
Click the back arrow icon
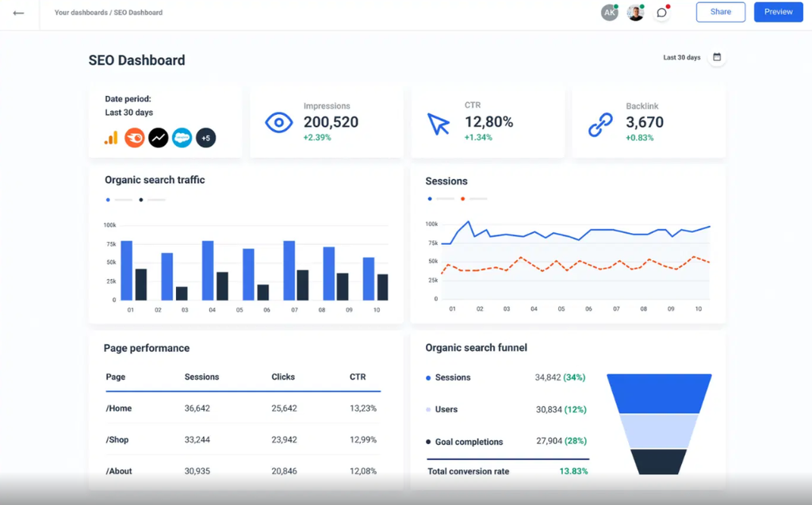pyautogui.click(x=18, y=13)
